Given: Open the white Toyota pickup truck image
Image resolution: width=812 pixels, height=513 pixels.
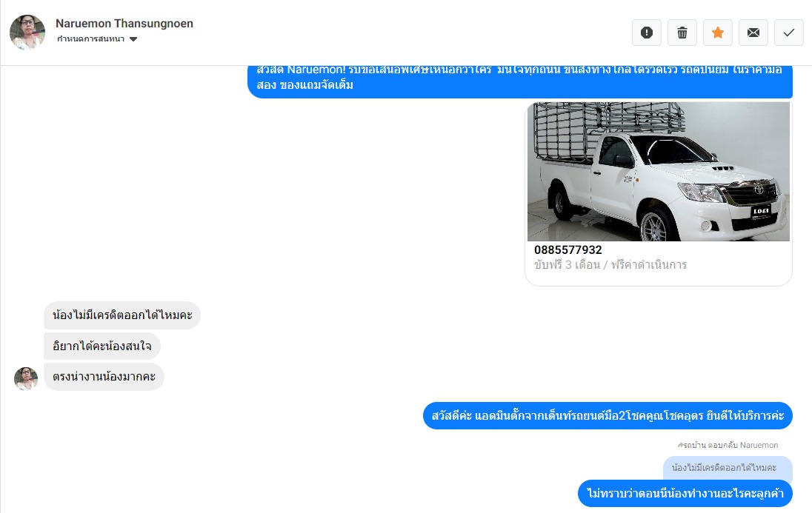Looking at the screenshot, I should click(x=658, y=171).
